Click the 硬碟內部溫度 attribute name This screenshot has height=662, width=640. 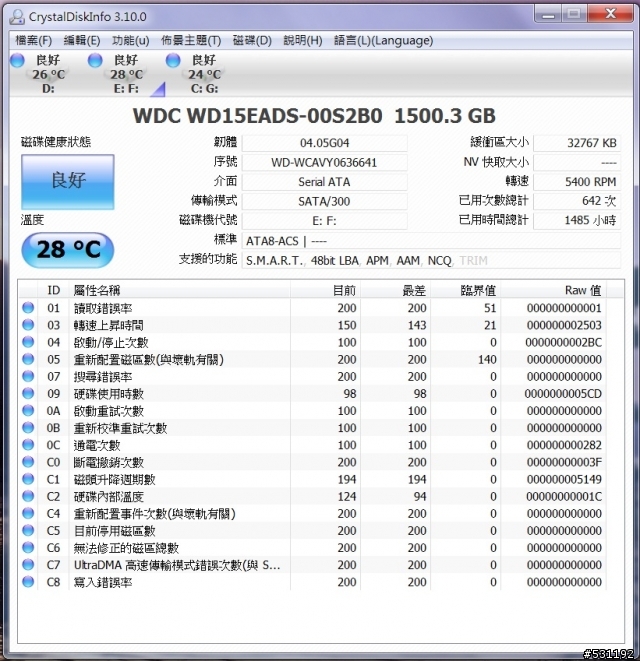(108, 496)
